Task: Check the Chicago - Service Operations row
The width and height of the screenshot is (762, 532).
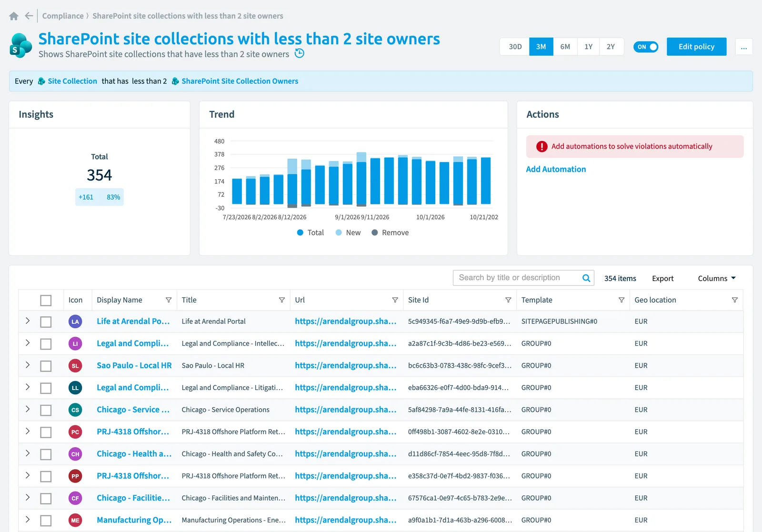Action: (x=46, y=410)
